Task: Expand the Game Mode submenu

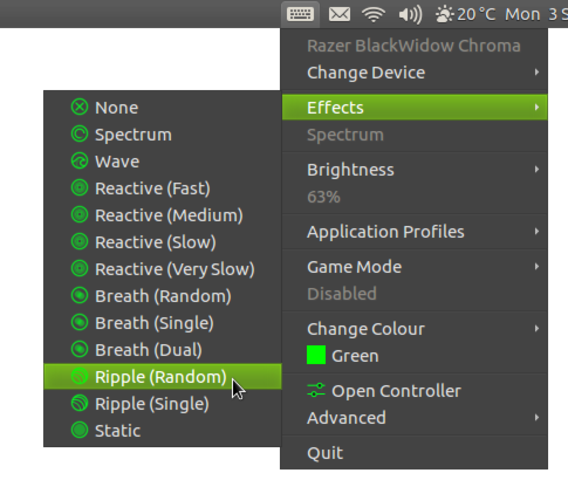Action: [414, 267]
